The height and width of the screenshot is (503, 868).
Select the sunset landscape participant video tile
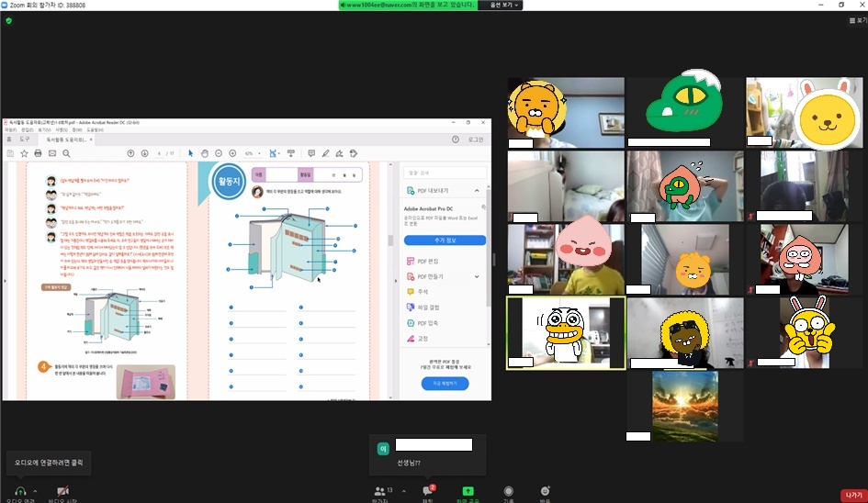685,406
